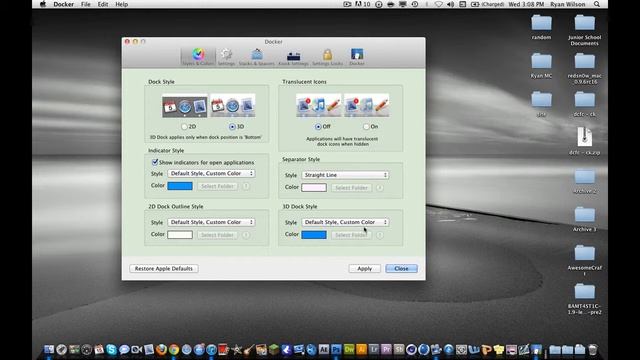Click Select Folder under 3D Dock Style

(351, 235)
